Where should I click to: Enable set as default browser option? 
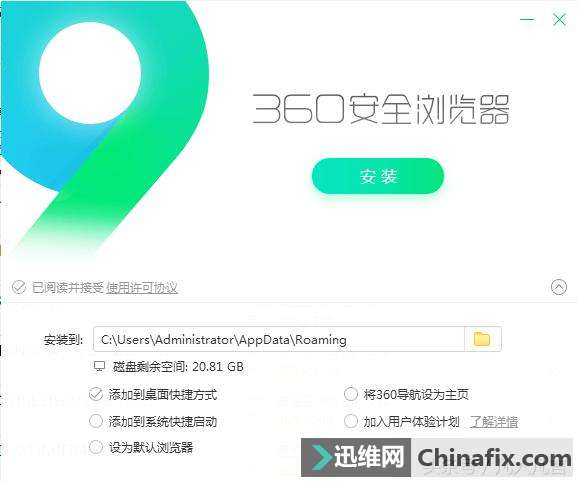point(96,447)
